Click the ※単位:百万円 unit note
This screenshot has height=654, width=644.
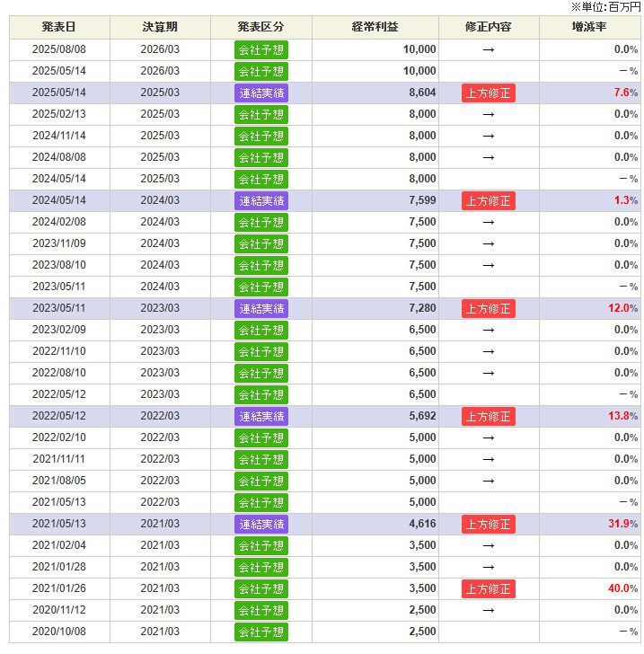[605, 6]
